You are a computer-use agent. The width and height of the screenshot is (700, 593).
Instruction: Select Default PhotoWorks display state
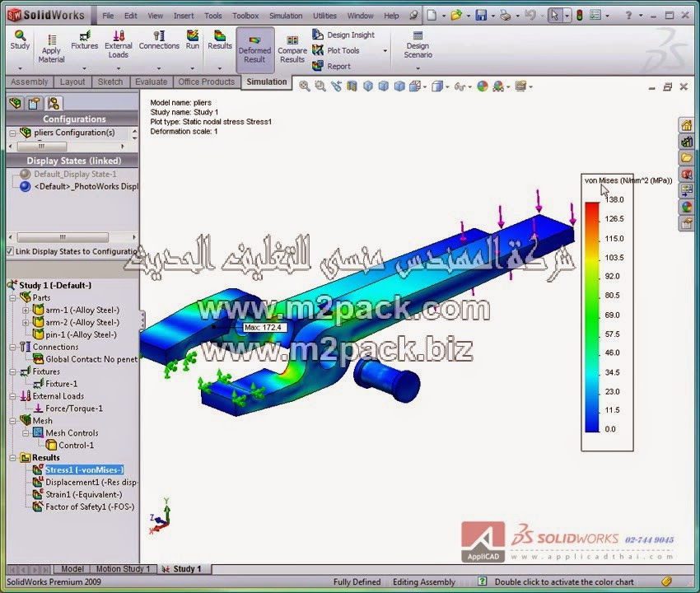(x=86, y=187)
